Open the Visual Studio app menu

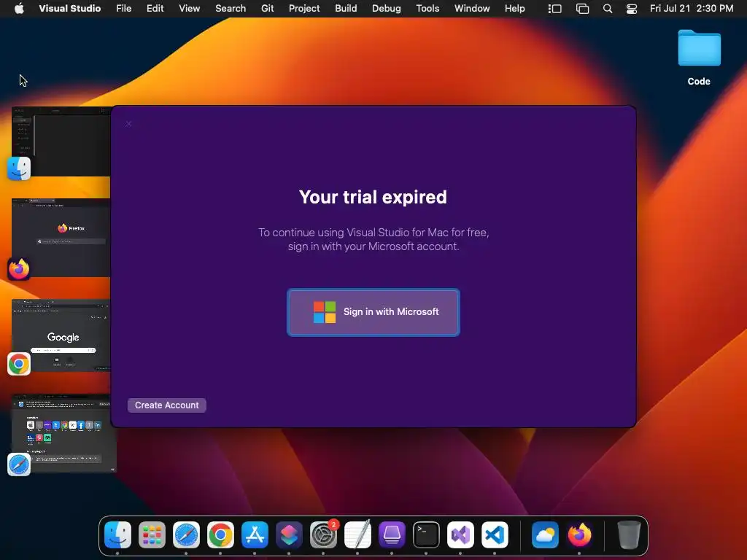69,9
